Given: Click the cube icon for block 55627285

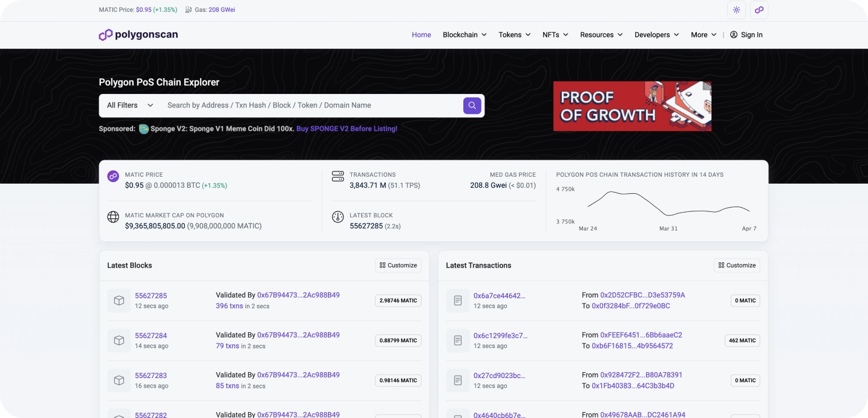Looking at the screenshot, I should [x=119, y=301].
